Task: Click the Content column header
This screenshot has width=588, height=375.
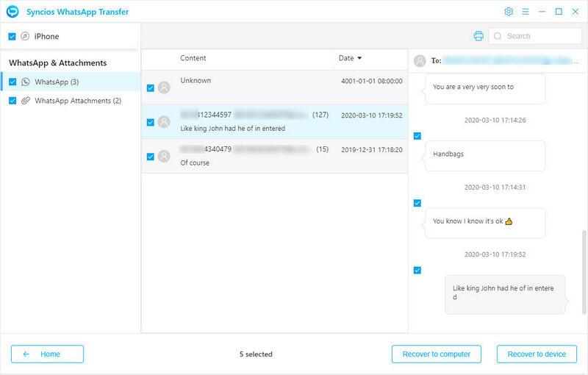Action: (x=193, y=58)
